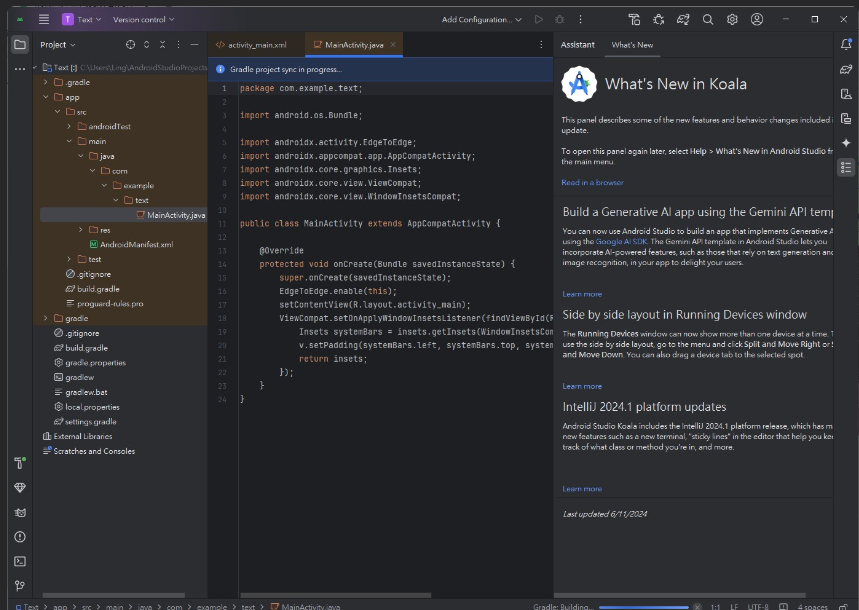Sync project with Gradle files elephant icon

[683, 19]
